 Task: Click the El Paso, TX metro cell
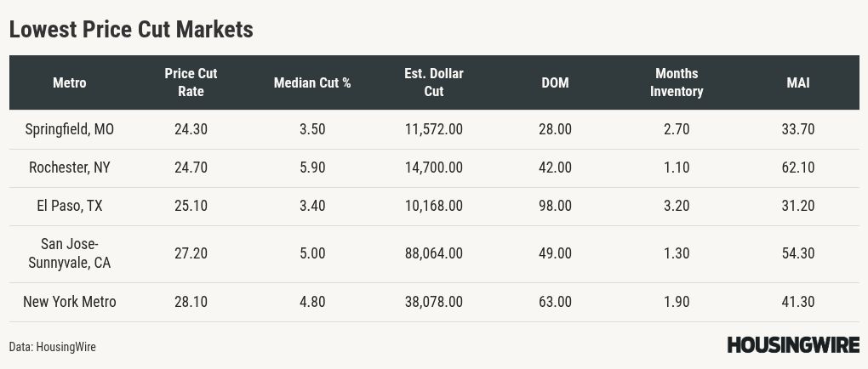[x=70, y=206]
